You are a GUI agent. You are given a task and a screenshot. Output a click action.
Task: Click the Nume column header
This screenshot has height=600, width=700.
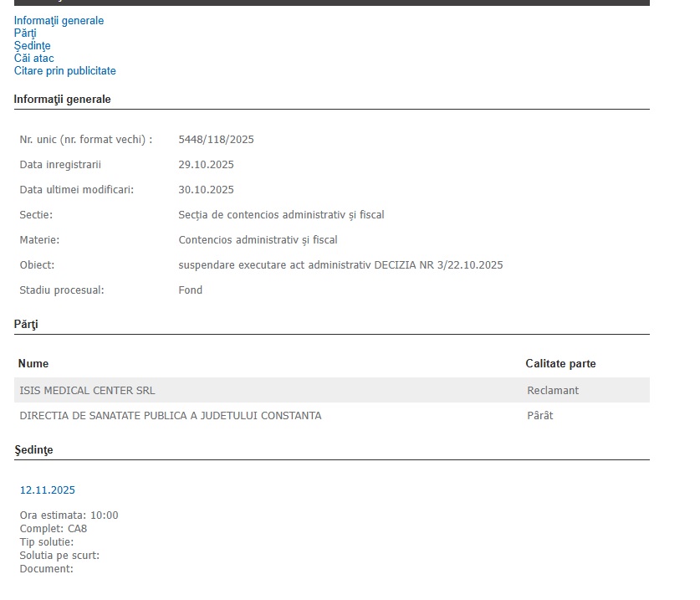tap(33, 363)
